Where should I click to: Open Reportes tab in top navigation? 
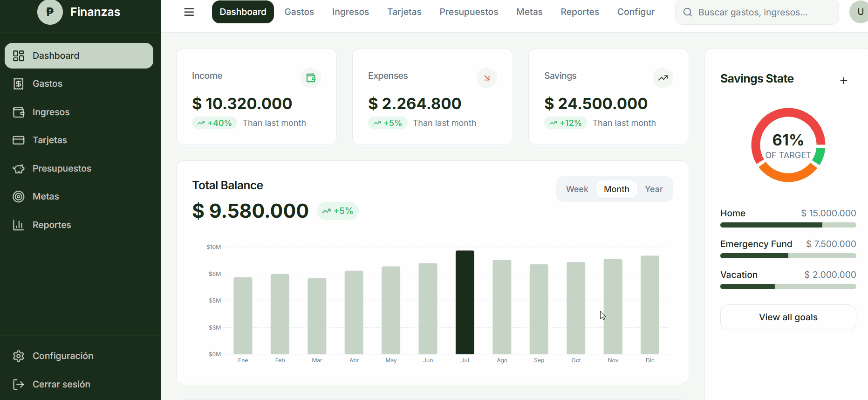[580, 12]
